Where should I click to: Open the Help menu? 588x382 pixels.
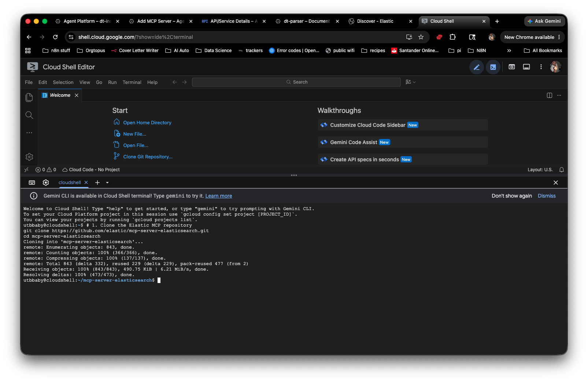click(x=152, y=82)
